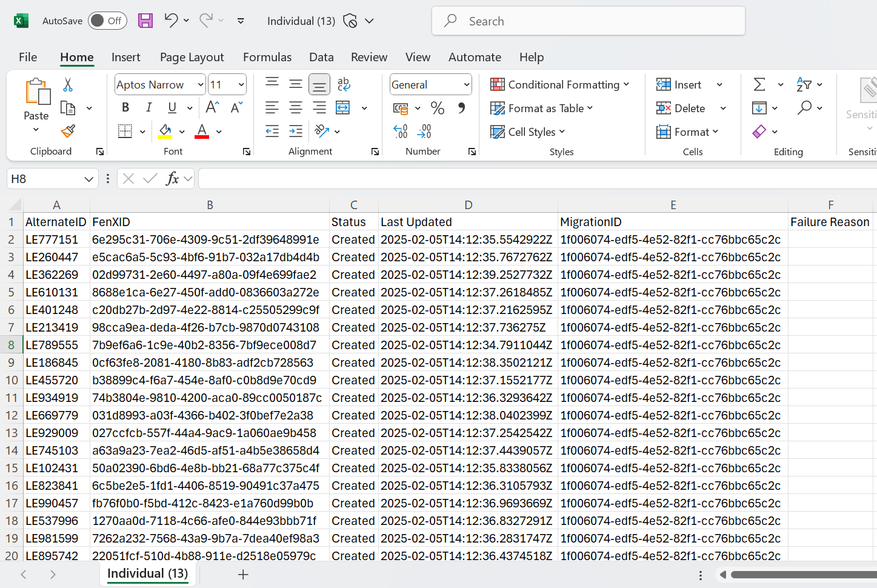
Task: Click the Increase Indent icon
Action: pyautogui.click(x=296, y=131)
